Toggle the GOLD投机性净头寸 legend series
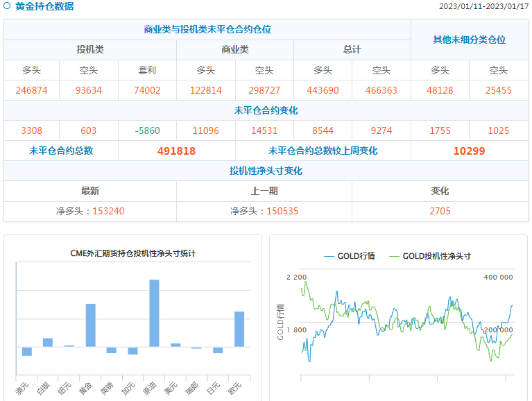532x401 pixels. click(x=430, y=256)
